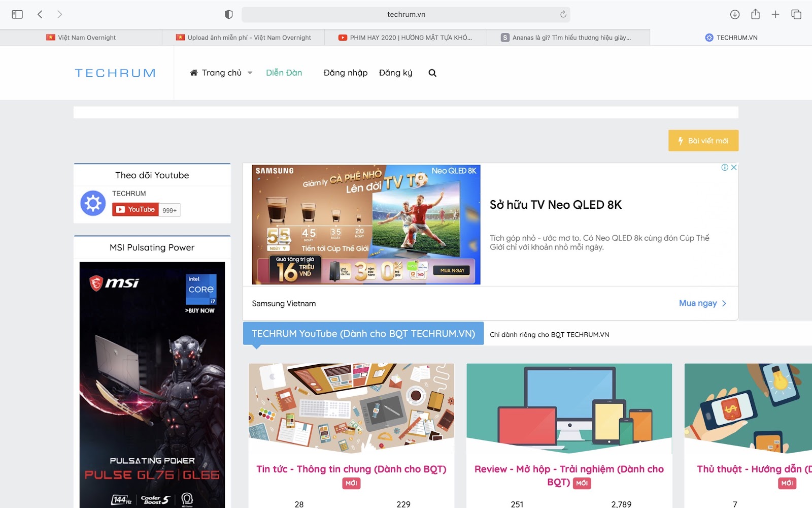Add new tab with plus icon
The width and height of the screenshot is (812, 508).
pos(775,14)
